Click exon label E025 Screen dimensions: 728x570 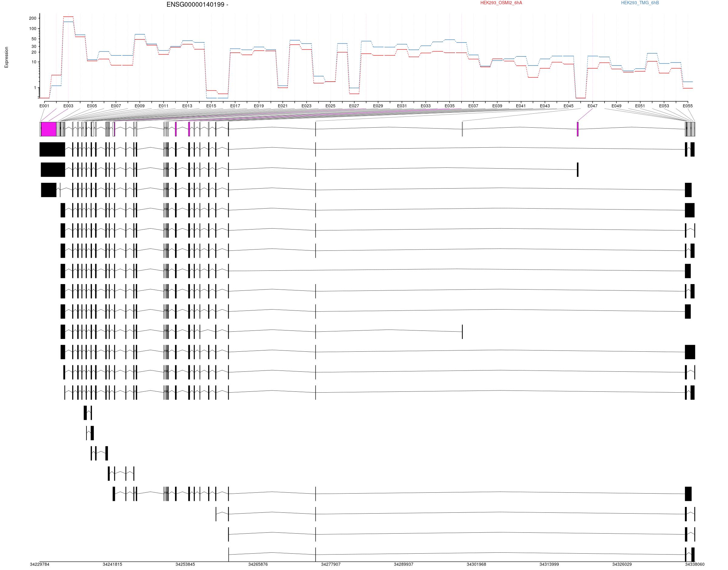tap(330, 106)
